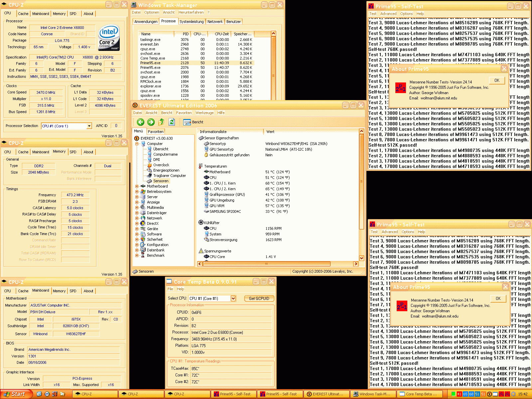Click EVEREST list scroll-down arrow

coord(361,258)
